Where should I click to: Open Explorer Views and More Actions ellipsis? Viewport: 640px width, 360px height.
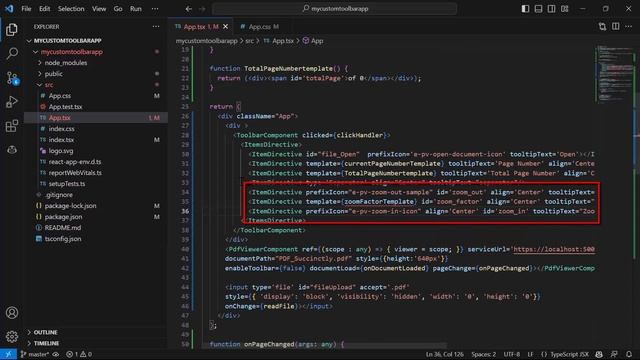(x=156, y=27)
